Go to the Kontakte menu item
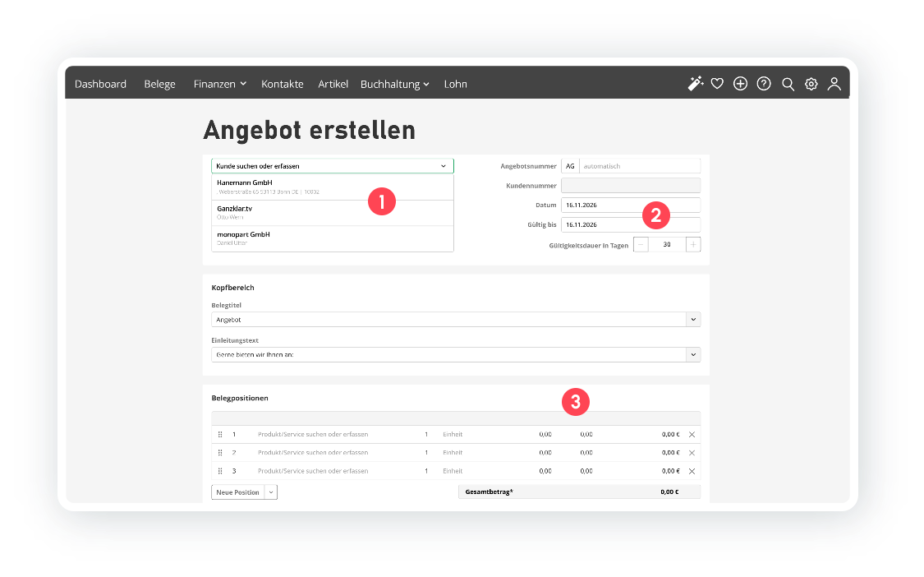924x577 pixels. (x=283, y=84)
